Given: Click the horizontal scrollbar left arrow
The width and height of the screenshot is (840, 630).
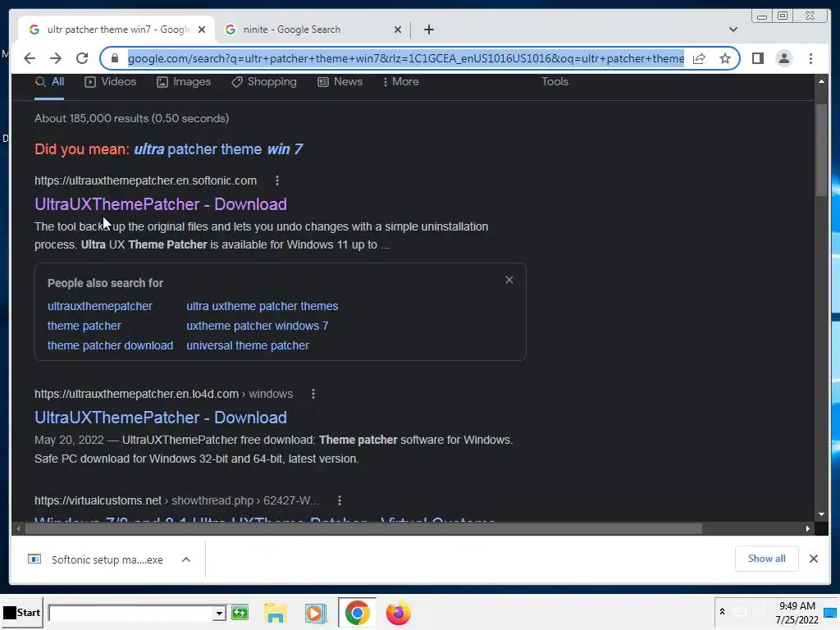Looking at the screenshot, I should point(18,529).
